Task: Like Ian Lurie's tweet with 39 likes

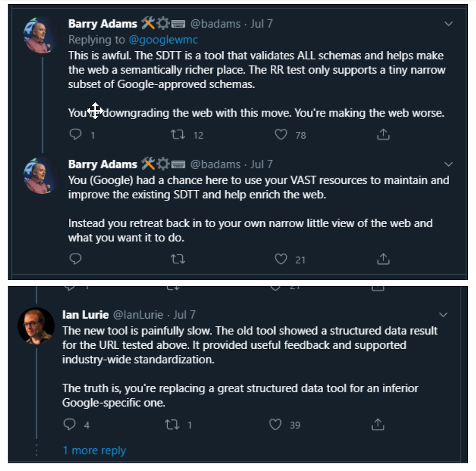Action: tap(275, 424)
